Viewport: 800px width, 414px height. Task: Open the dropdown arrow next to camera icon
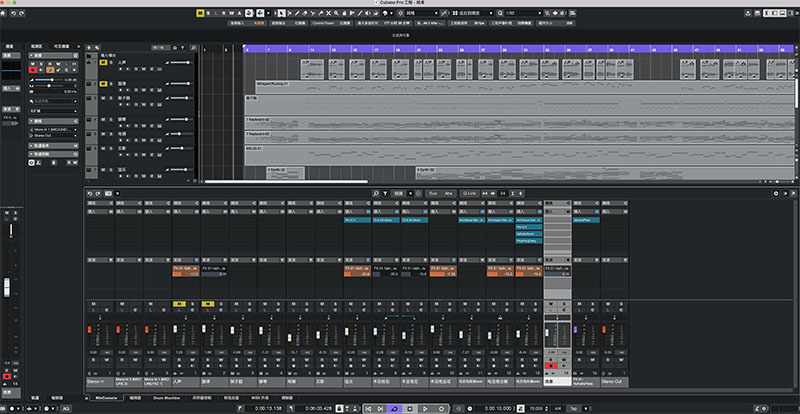click(117, 193)
